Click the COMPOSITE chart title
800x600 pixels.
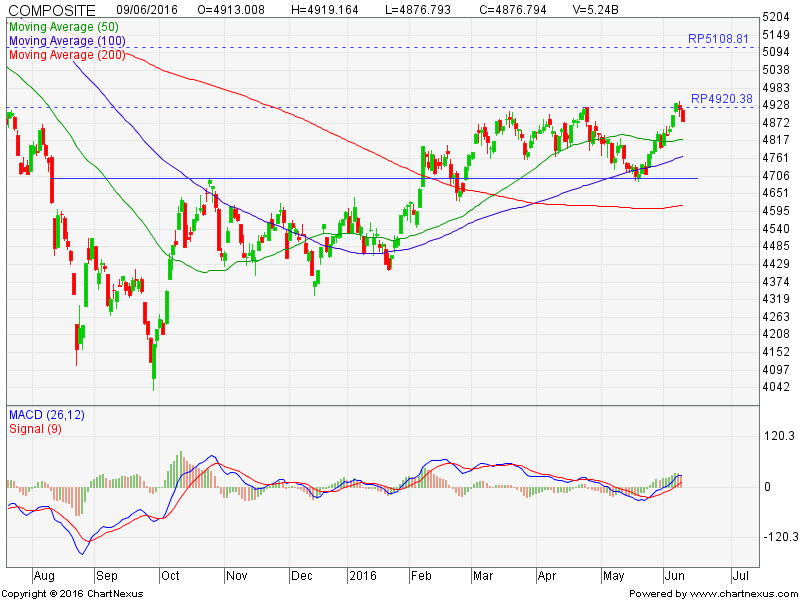tap(52, 10)
